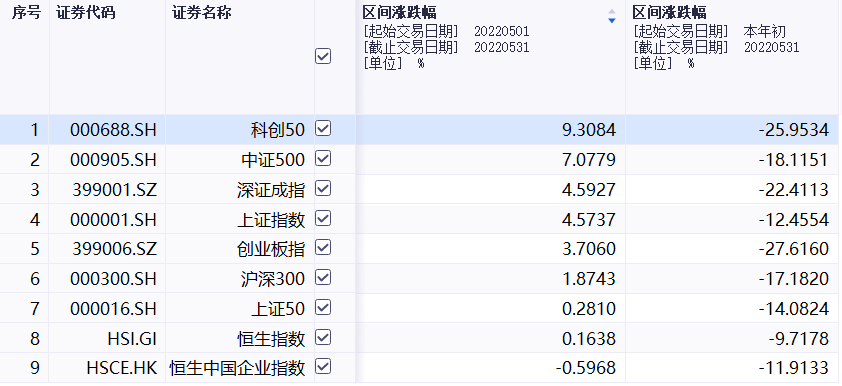This screenshot has height=386, width=842.
Task: Click the name cell 科创50
Action: tap(278, 129)
